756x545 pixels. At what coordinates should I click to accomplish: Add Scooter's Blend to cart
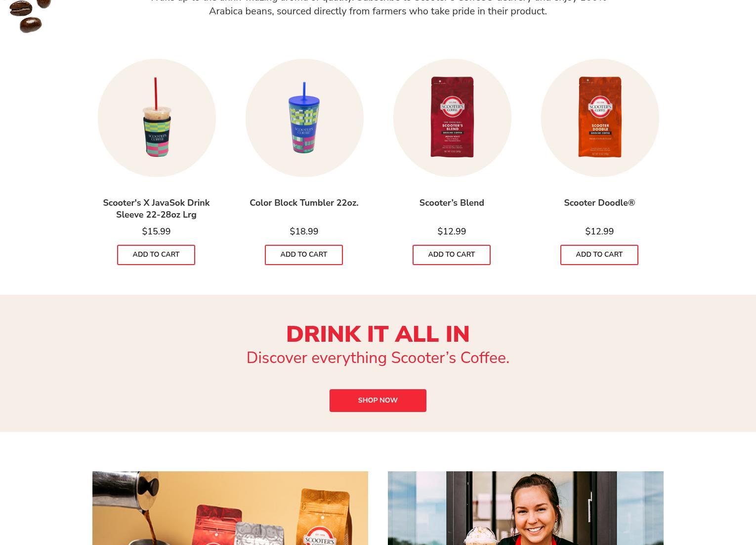click(452, 255)
